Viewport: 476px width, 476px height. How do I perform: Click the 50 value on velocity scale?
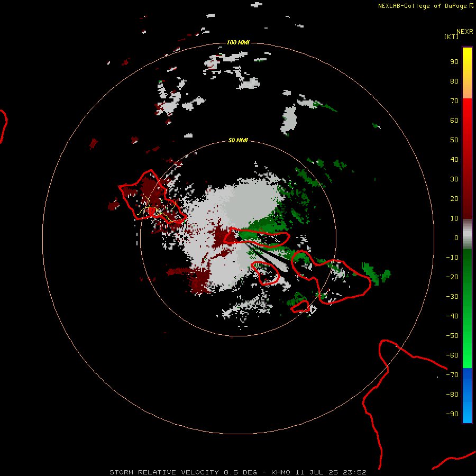454,140
